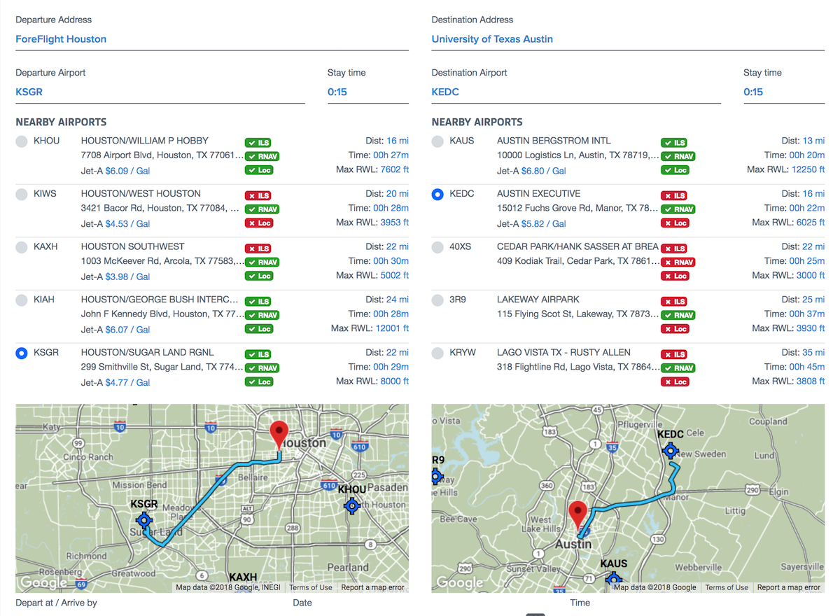The image size is (840, 616).
Task: Click the ILS badge in the KIAH row
Action: point(258,302)
